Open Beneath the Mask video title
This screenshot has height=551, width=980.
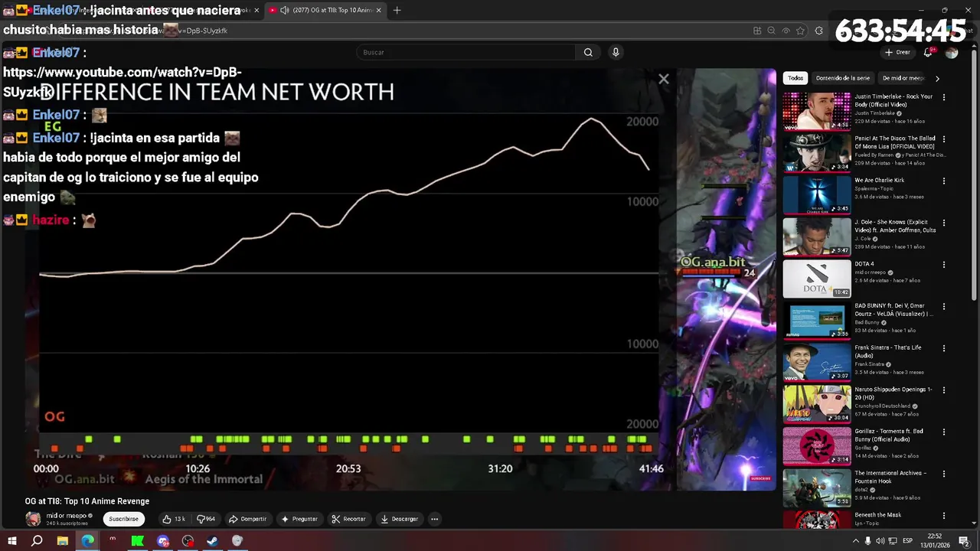pos(877,515)
